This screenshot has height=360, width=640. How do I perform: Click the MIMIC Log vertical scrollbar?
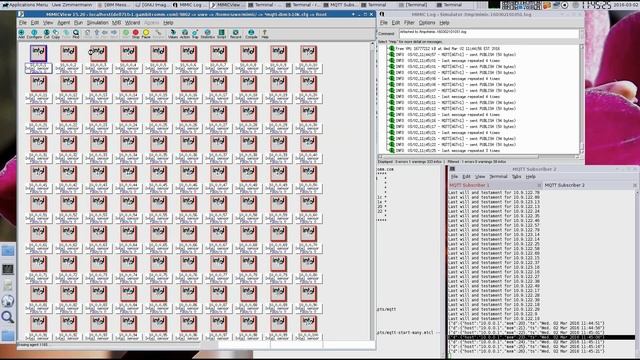point(581,99)
